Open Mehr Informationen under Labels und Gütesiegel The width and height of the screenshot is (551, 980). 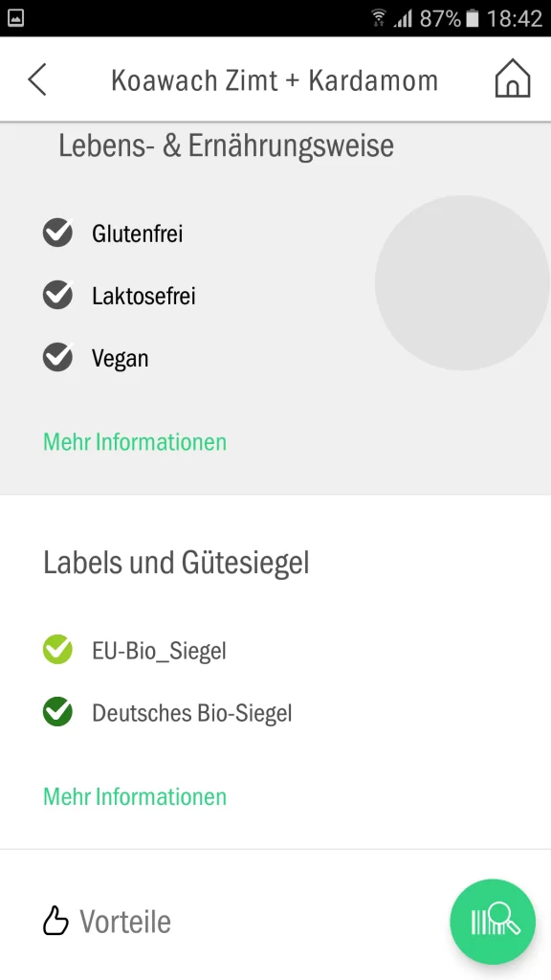point(135,797)
